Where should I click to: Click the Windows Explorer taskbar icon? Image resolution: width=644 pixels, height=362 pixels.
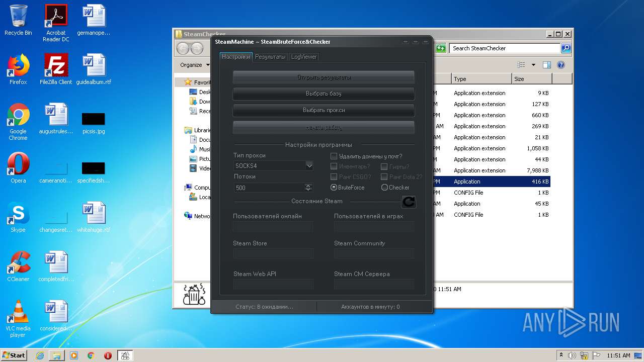(x=57, y=355)
